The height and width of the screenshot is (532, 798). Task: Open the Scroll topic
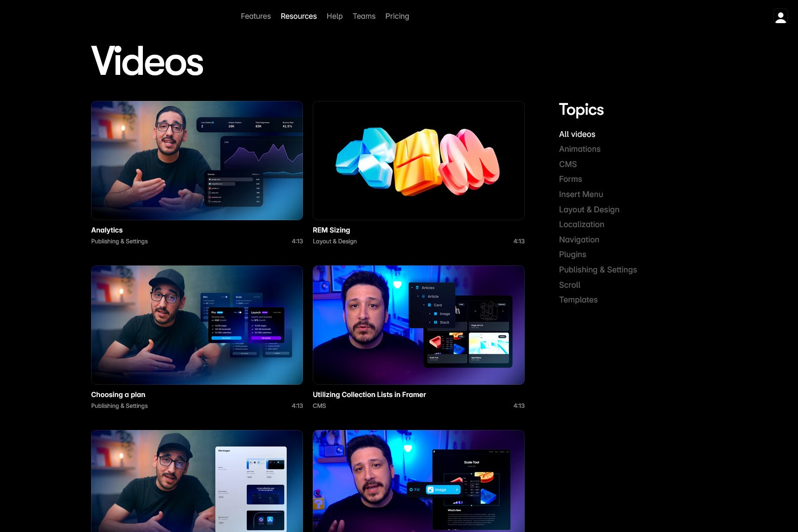point(569,285)
